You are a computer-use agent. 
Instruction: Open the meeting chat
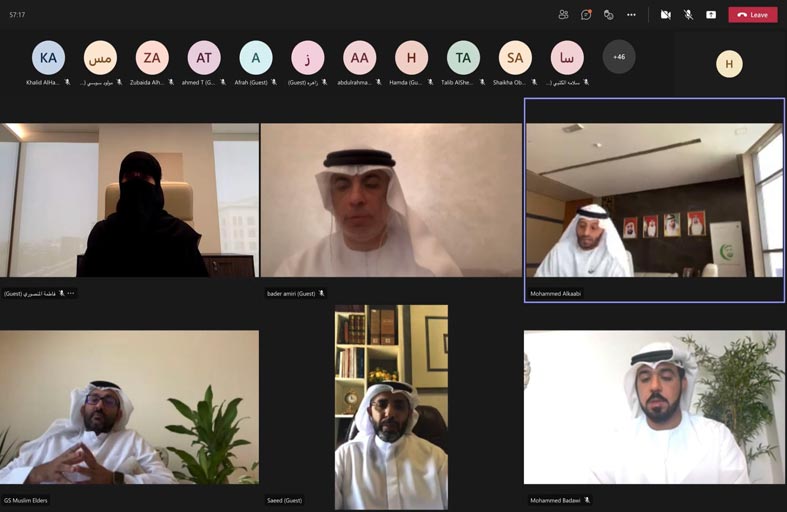pos(586,15)
